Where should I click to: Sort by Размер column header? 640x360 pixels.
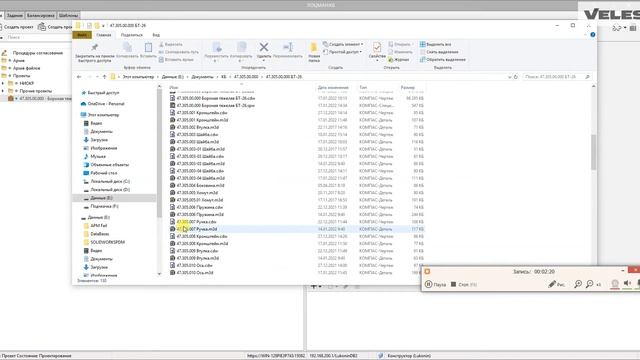[x=407, y=87]
